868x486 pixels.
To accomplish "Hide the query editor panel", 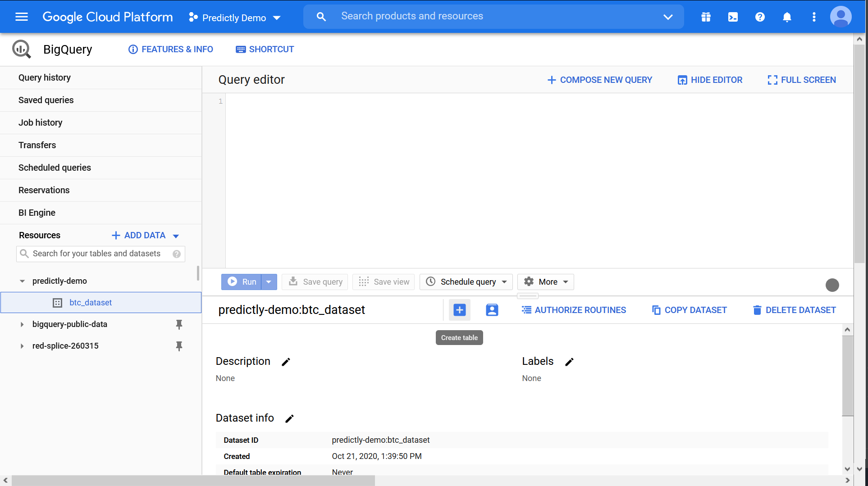I will click(710, 80).
